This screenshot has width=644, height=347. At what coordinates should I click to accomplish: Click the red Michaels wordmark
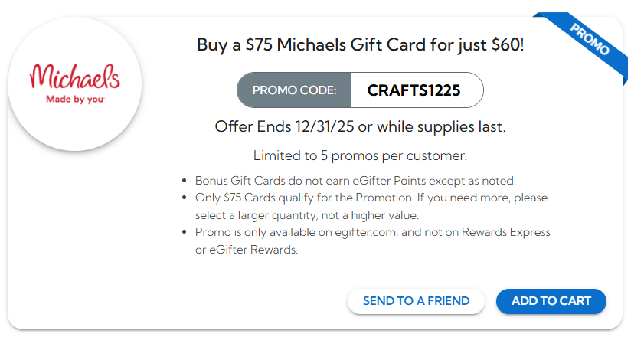pyautogui.click(x=75, y=77)
